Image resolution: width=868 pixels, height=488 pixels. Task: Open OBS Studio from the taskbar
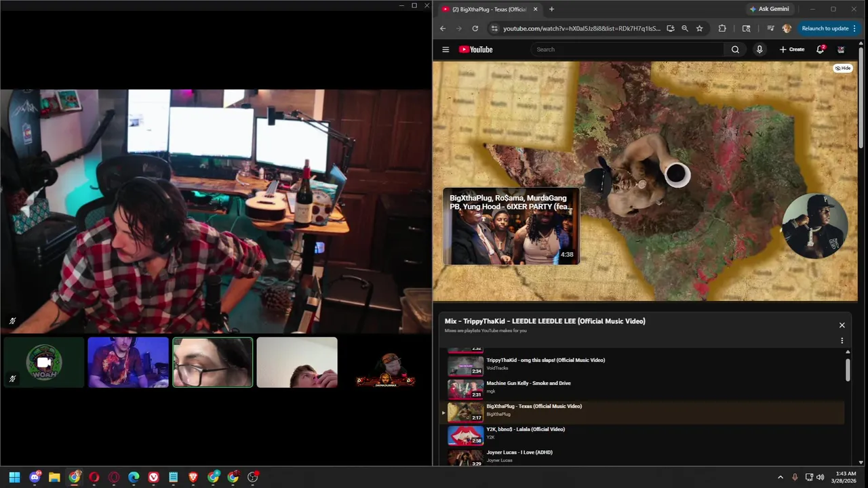tap(253, 477)
